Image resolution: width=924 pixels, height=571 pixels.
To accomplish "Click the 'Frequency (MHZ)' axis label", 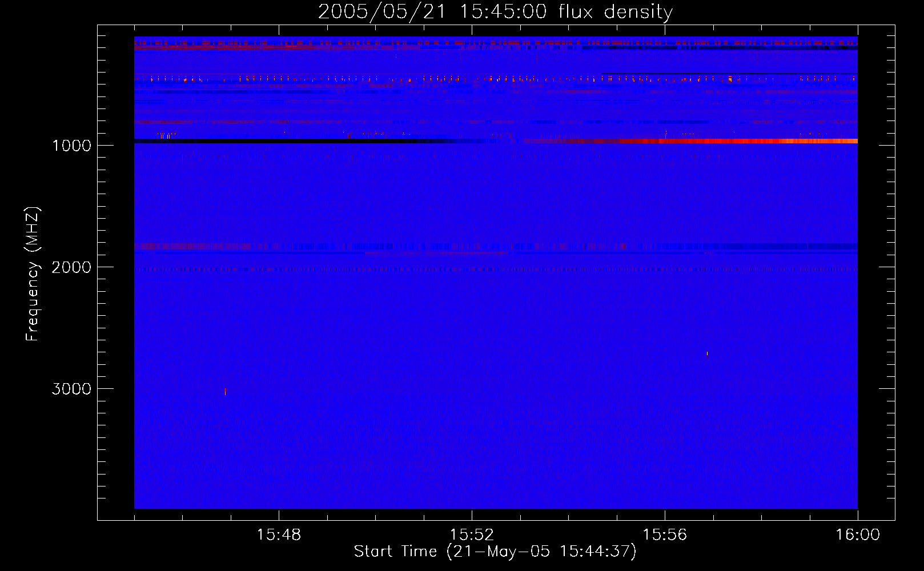I will [33, 274].
